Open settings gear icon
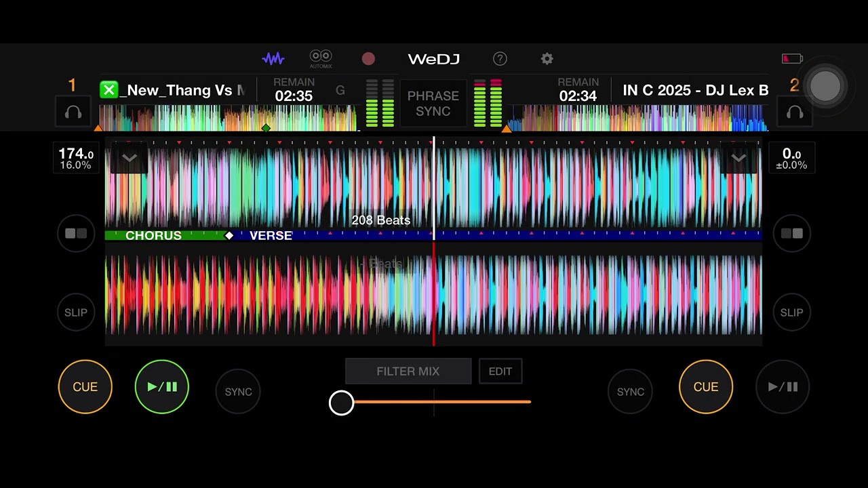Screen dimensions: 868x488 pos(547,59)
